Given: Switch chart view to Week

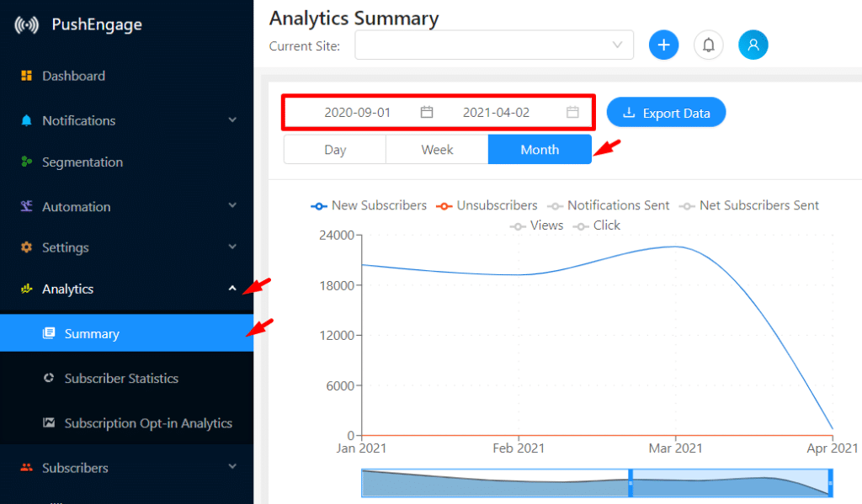Looking at the screenshot, I should click(437, 150).
